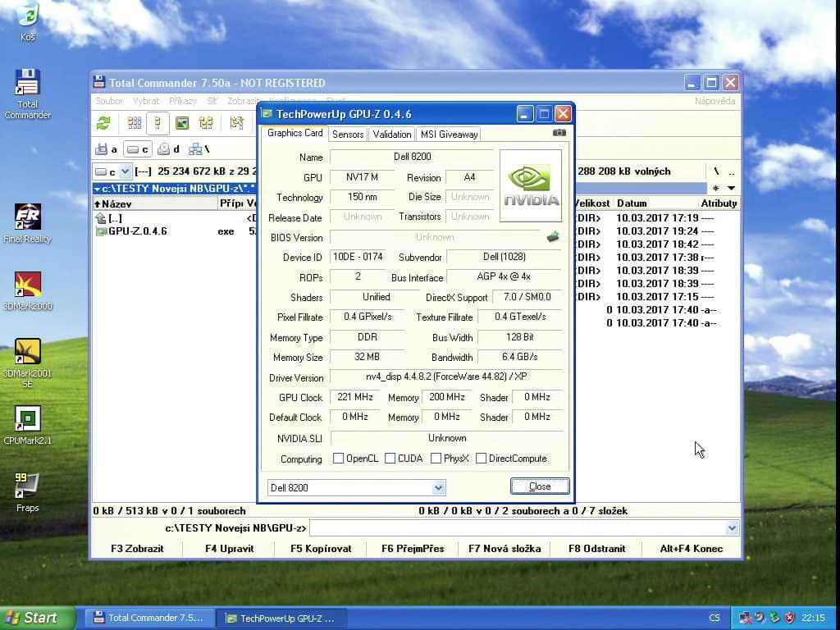Open the Nápověda menu

714,101
